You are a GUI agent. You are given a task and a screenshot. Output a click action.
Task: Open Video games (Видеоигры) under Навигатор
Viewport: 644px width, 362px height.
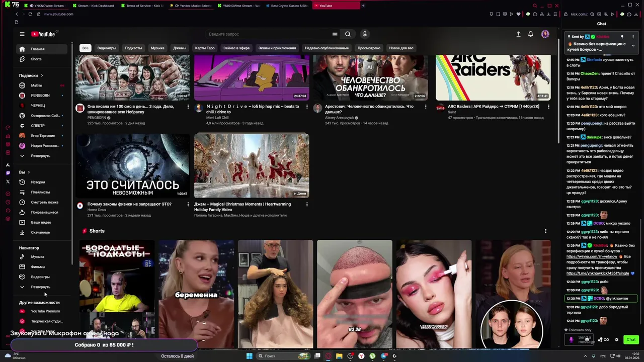(41, 277)
